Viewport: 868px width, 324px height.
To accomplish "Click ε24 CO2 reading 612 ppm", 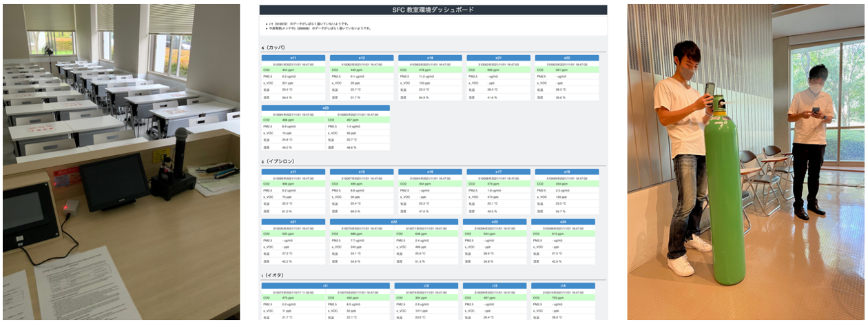I will pyautogui.click(x=559, y=234).
